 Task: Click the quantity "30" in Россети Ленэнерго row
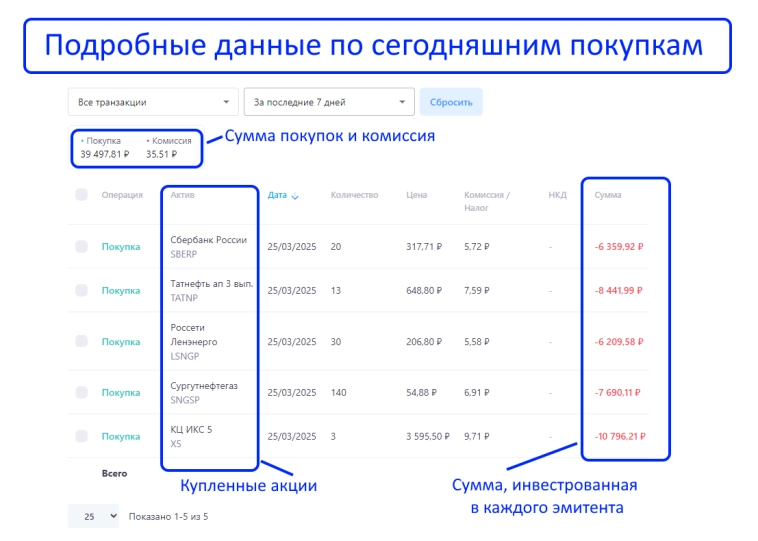coord(336,342)
